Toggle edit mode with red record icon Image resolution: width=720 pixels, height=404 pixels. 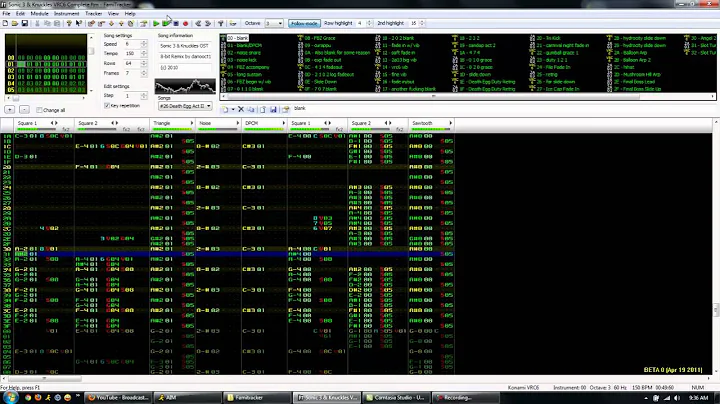186,23
